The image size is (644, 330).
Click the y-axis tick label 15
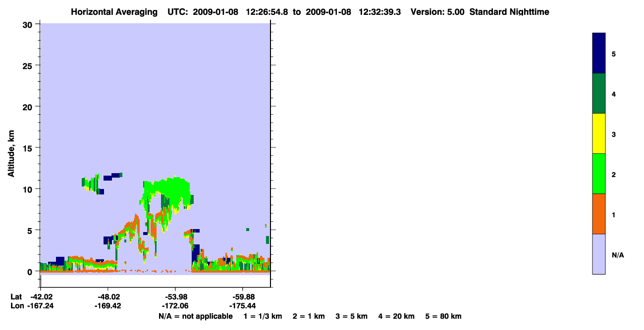tap(29, 148)
